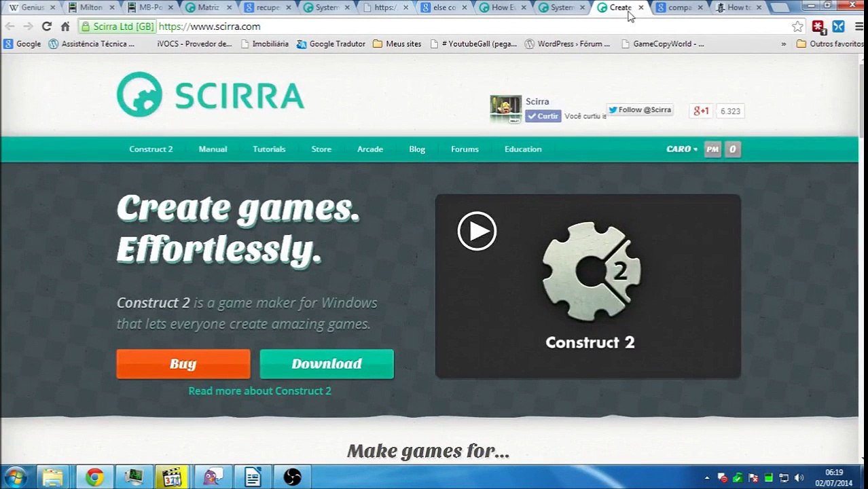Reload the page with the refresh icon
This screenshot has width=868, height=489.
point(46,26)
